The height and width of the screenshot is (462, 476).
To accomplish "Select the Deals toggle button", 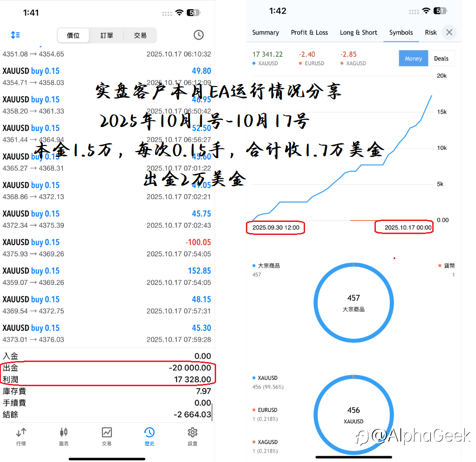I will click(x=441, y=58).
